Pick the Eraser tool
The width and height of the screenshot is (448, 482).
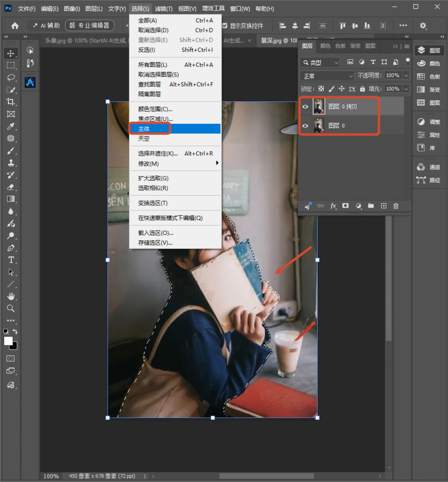(x=11, y=187)
